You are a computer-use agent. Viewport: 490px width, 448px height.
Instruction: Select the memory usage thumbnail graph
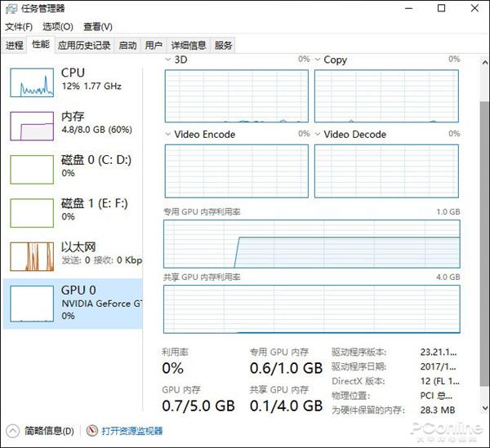click(32, 126)
